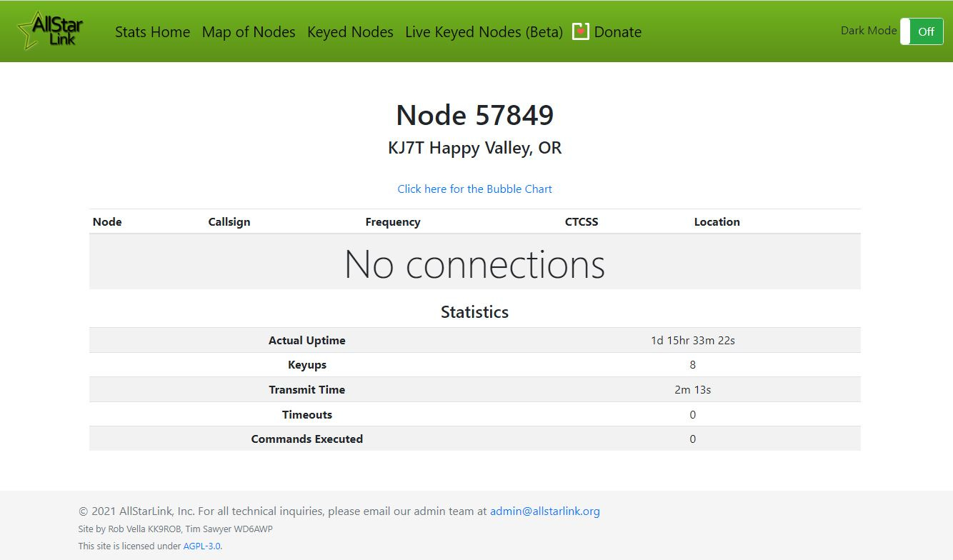The width and height of the screenshot is (953, 560).
Task: Sort by the Frequency column
Action: tap(393, 221)
